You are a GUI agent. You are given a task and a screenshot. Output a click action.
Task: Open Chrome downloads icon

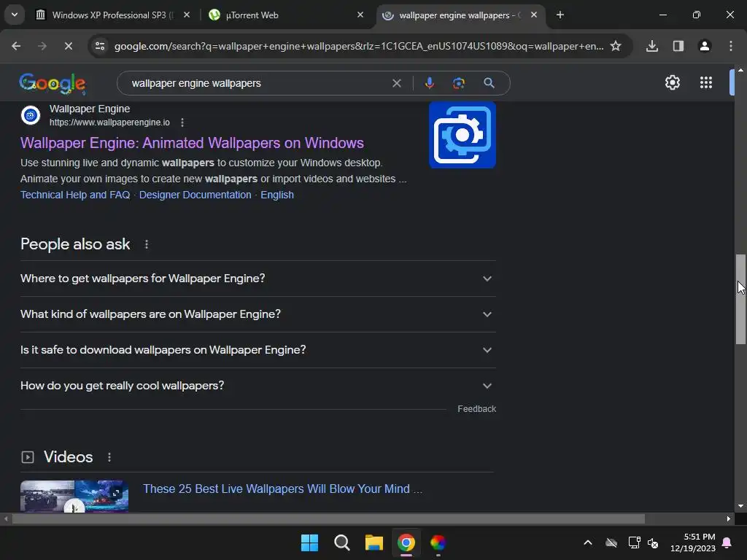652,46
